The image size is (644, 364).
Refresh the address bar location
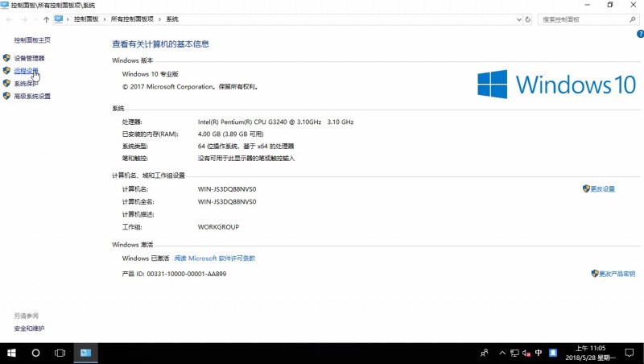tap(528, 19)
